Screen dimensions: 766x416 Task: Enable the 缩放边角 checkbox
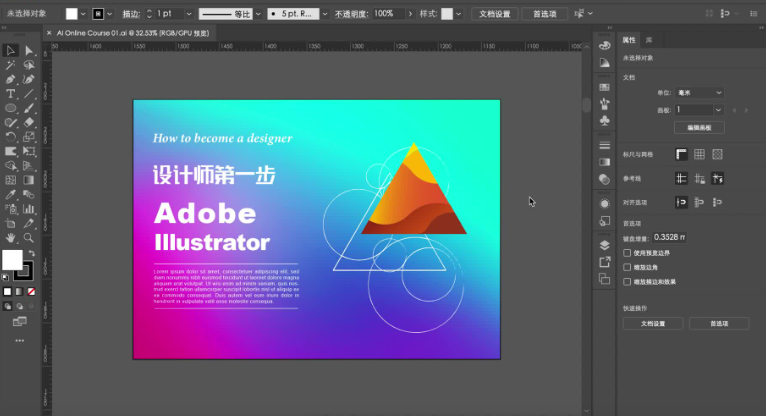[627, 267]
